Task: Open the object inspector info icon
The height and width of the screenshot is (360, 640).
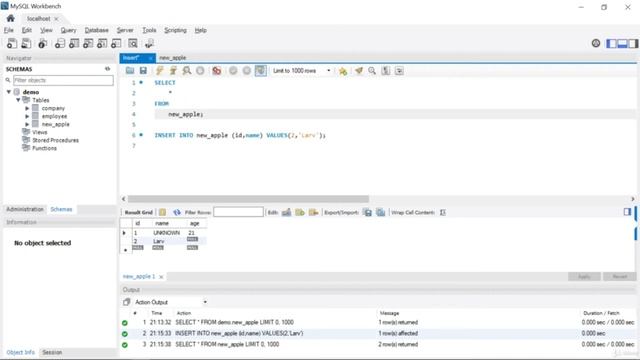Action: [x=42, y=43]
